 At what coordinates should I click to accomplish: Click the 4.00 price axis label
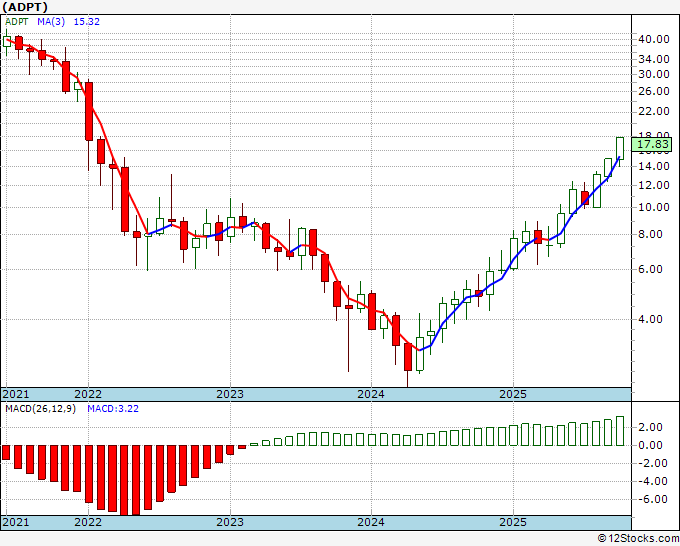pyautogui.click(x=650, y=319)
